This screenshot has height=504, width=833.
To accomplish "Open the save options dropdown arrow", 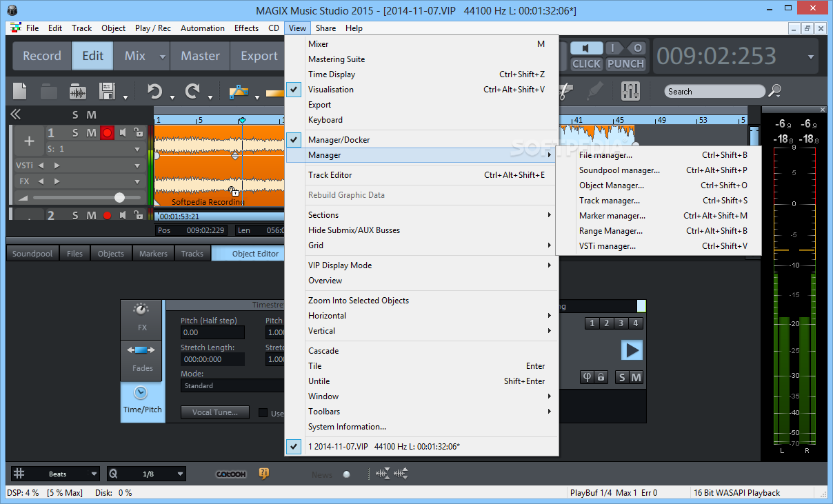I will [x=126, y=97].
